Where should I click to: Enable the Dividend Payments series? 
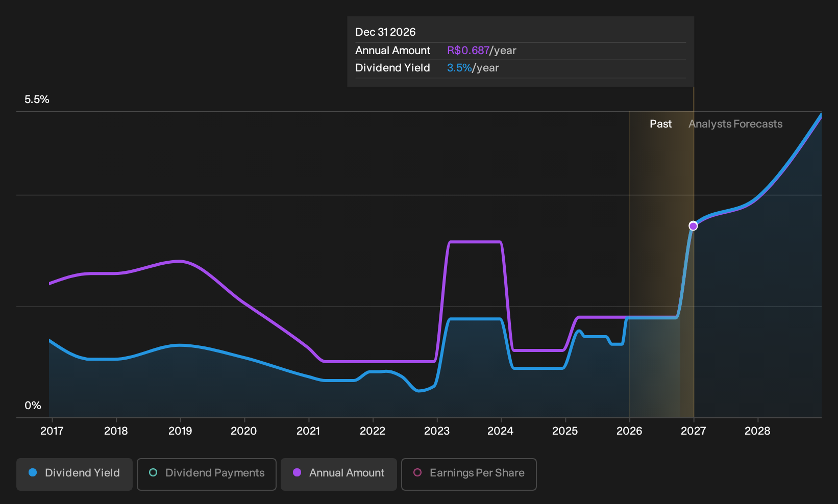[x=207, y=474]
